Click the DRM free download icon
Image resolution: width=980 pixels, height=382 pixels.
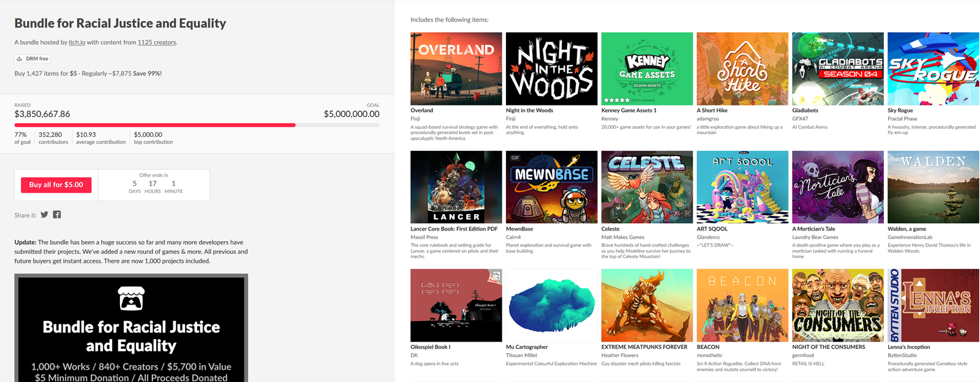coord(20,59)
